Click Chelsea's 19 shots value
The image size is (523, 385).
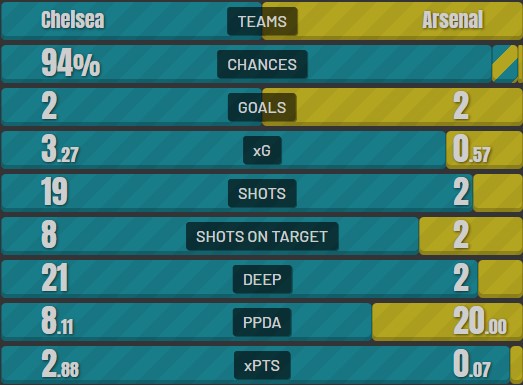pyautogui.click(x=54, y=192)
